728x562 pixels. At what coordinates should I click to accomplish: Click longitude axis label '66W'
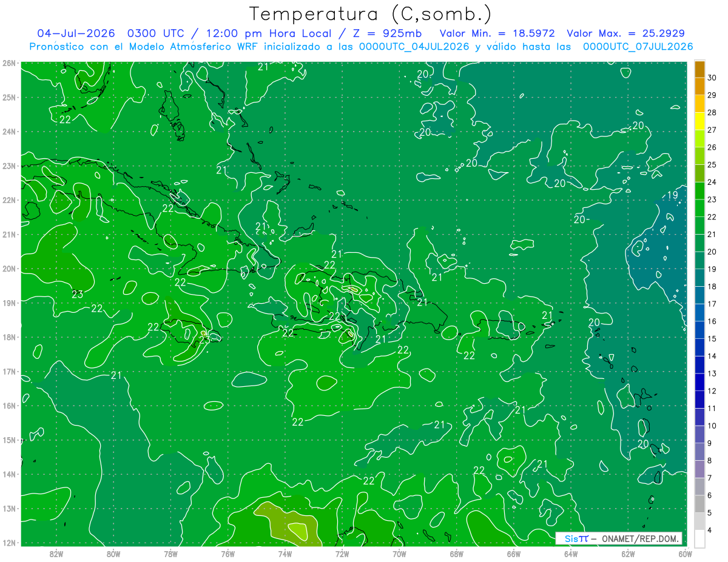point(514,554)
